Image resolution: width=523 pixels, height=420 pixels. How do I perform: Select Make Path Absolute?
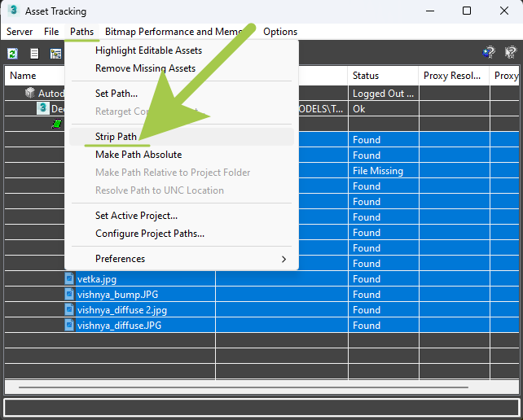182,155
